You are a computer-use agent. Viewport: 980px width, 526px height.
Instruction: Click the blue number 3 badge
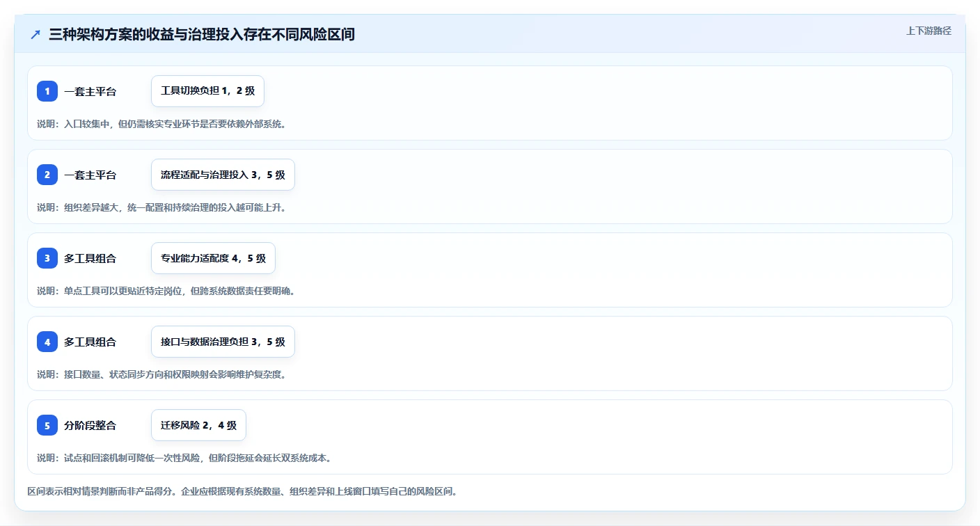(47, 258)
